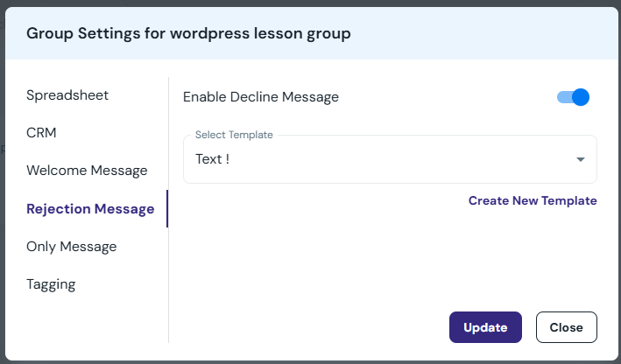Click the selected template value "Text !"
This screenshot has width=621, height=364.
click(x=213, y=159)
